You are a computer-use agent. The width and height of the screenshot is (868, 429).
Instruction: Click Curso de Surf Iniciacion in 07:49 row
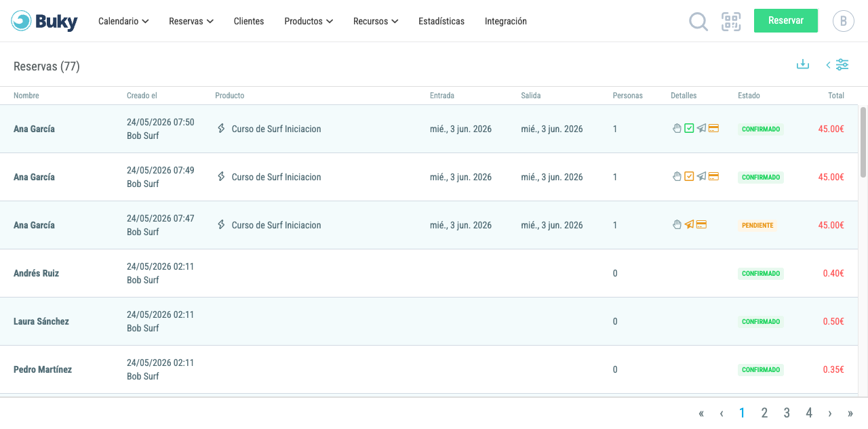click(277, 177)
